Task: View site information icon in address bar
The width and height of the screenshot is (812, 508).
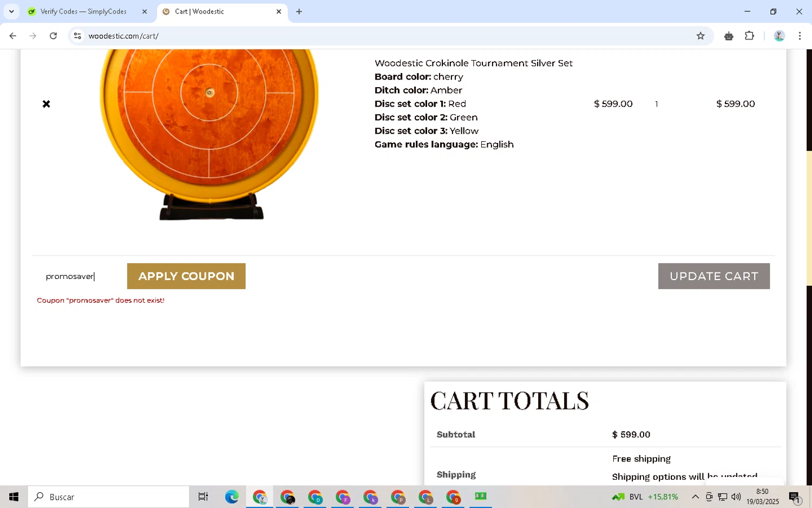Action: pos(77,36)
